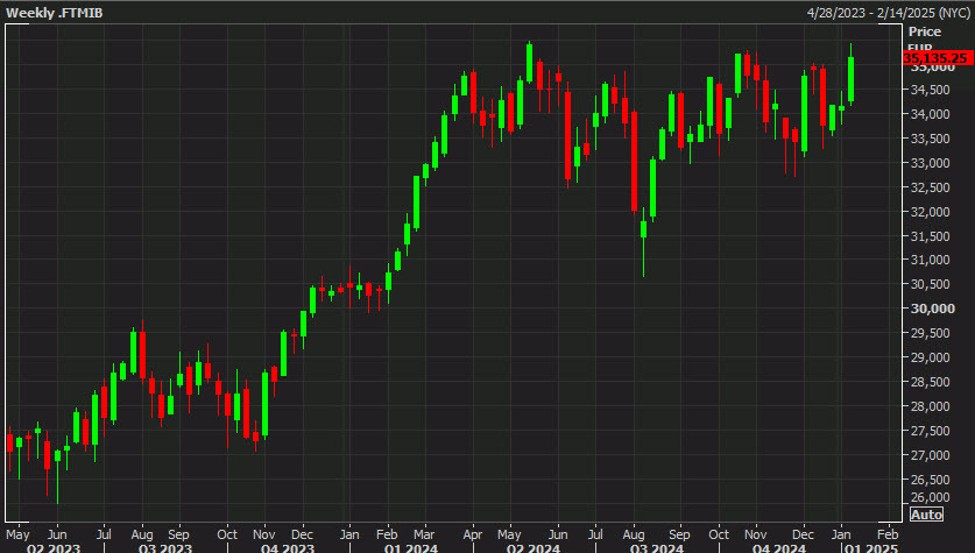Click the Q4 2024 quarter label
Image resolution: width=975 pixels, height=553 pixels.
[x=778, y=547]
